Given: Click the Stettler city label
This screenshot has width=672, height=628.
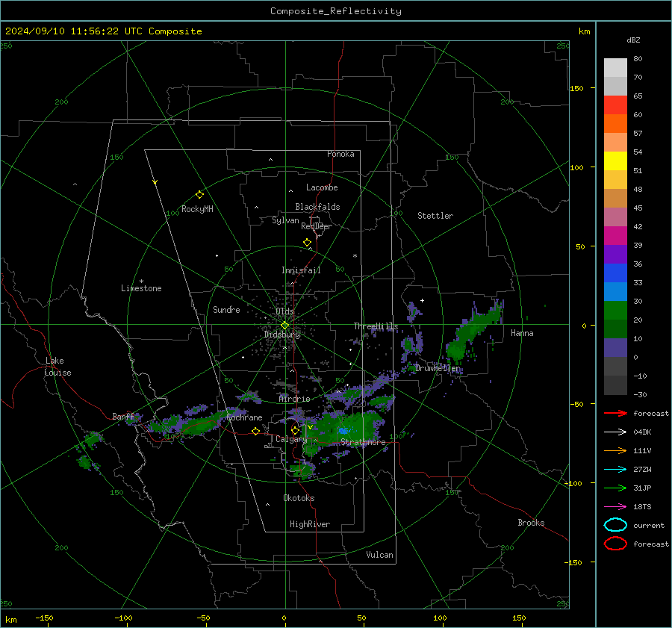Looking at the screenshot, I should click(x=435, y=216).
